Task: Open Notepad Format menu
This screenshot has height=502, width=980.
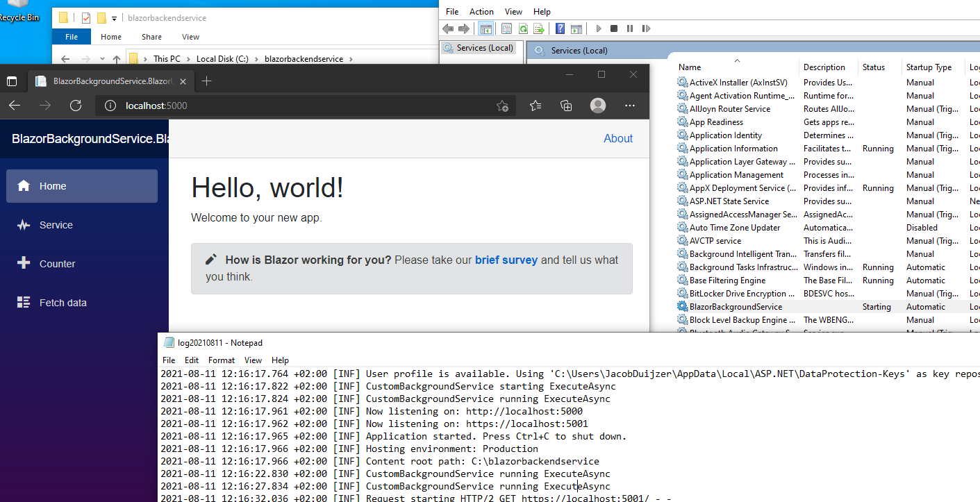Action: [x=222, y=360]
